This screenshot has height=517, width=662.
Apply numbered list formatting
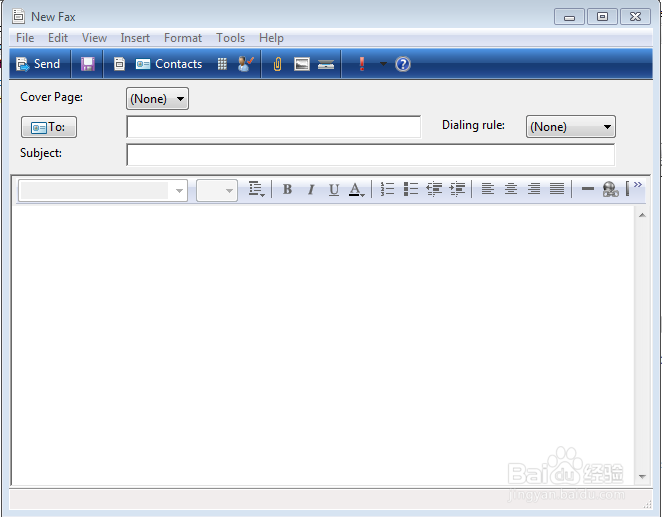click(x=387, y=189)
